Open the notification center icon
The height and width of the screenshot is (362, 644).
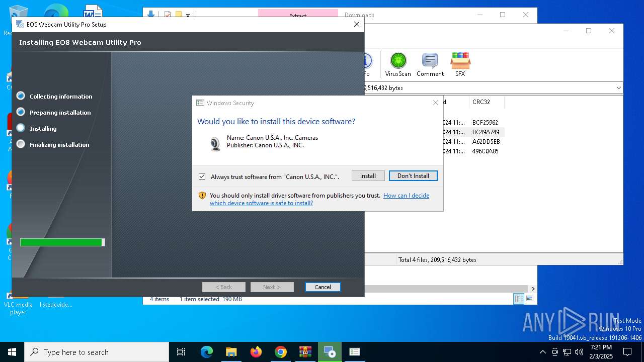(x=627, y=352)
